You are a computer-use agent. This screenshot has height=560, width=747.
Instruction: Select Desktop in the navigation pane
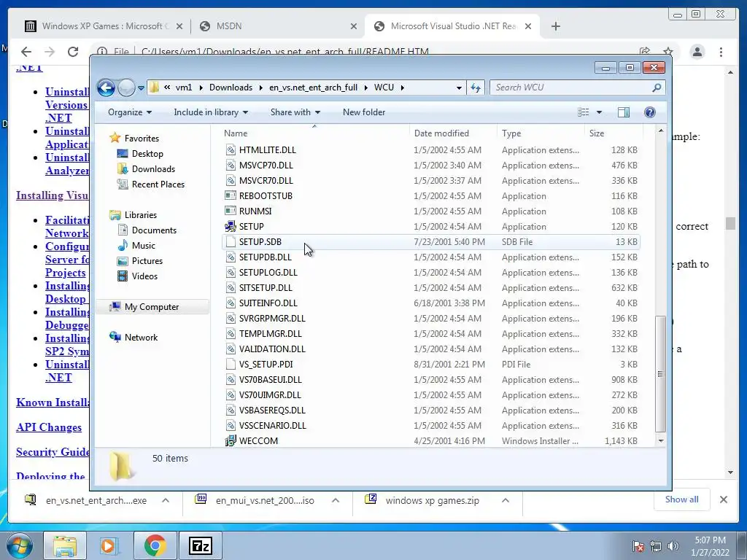(x=147, y=154)
